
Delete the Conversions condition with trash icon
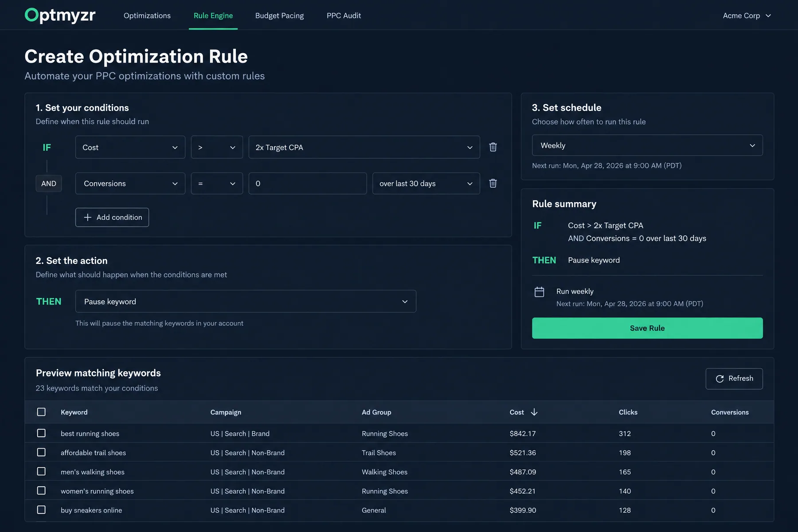[493, 184]
